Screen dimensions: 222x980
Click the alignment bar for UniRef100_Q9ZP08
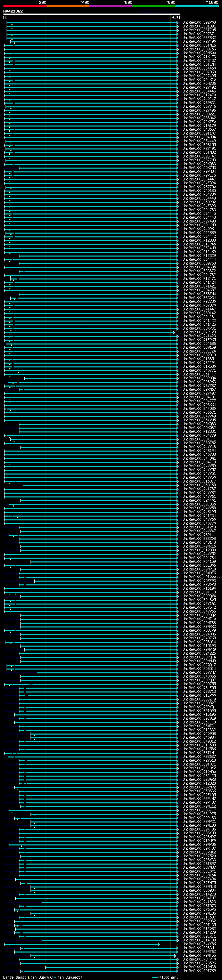coord(93,23)
